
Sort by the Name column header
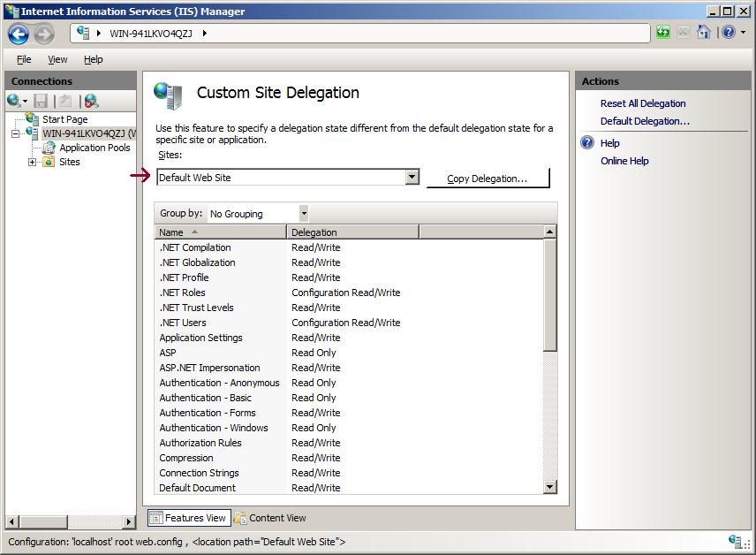tap(220, 232)
